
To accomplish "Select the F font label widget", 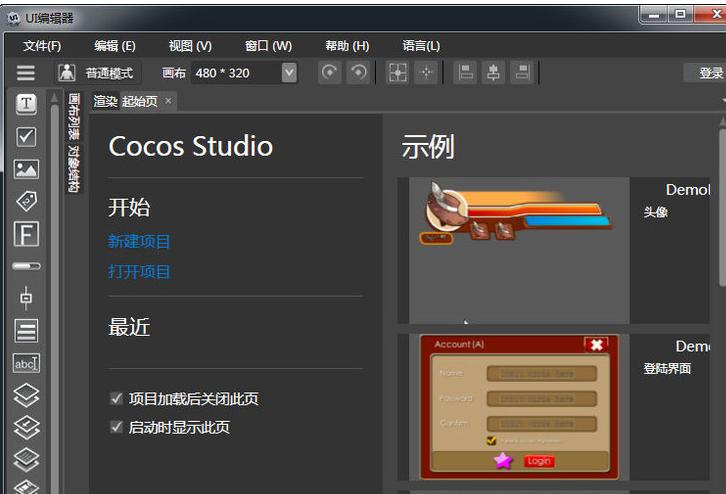I will [x=26, y=234].
